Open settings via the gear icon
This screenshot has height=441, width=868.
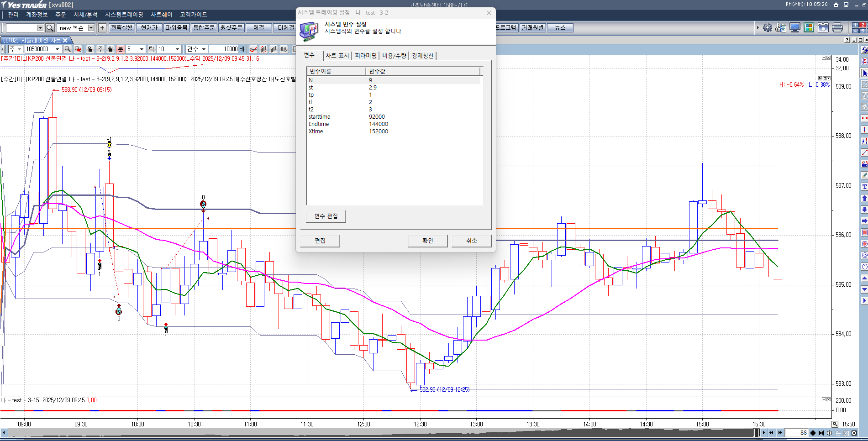tap(768, 28)
